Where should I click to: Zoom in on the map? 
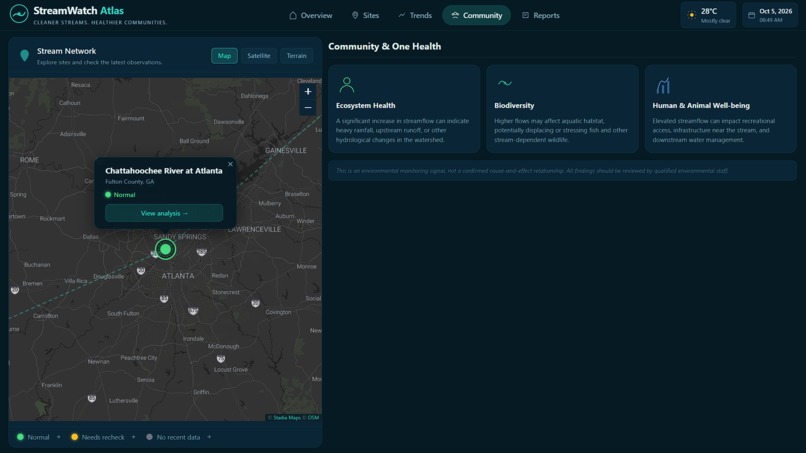coord(308,92)
